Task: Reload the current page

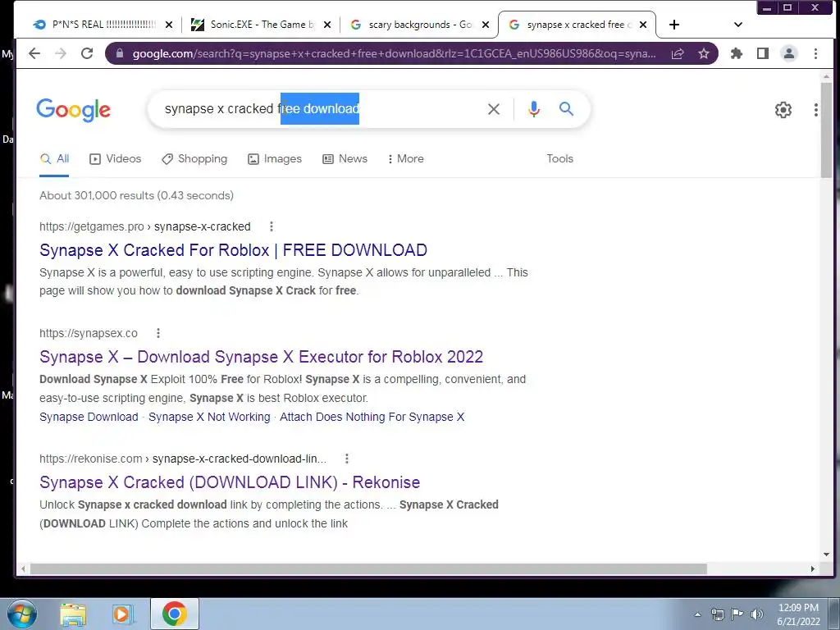Action: (87, 53)
